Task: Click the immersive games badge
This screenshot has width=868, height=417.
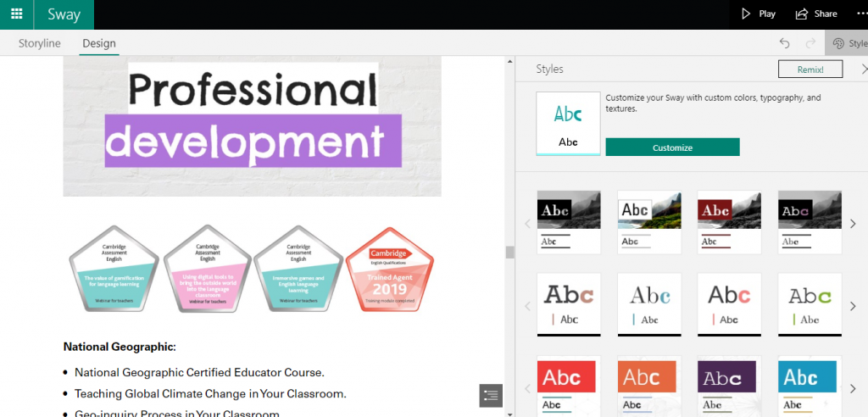Action: pyautogui.click(x=298, y=268)
